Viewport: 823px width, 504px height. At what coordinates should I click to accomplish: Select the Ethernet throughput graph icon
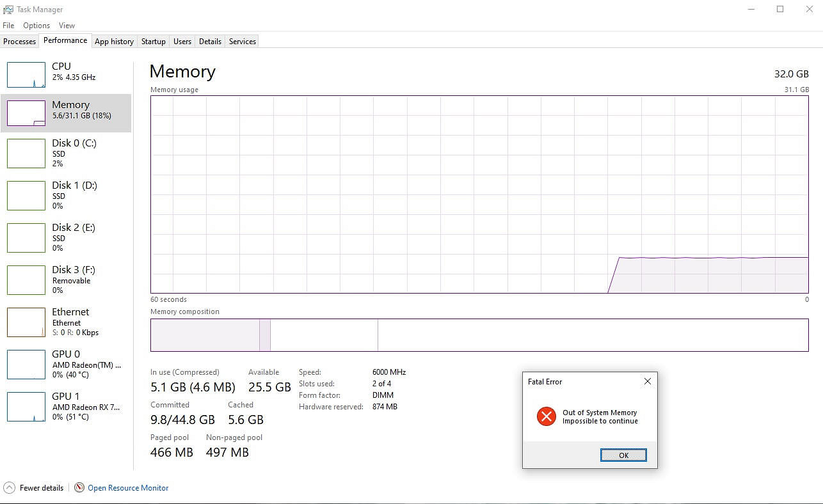26,322
